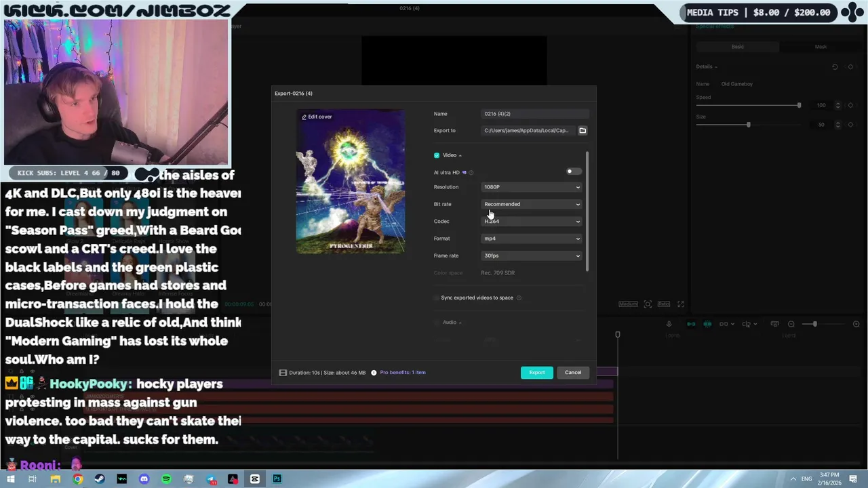Adjust the Size slider handle
The image size is (868, 488).
click(x=749, y=125)
